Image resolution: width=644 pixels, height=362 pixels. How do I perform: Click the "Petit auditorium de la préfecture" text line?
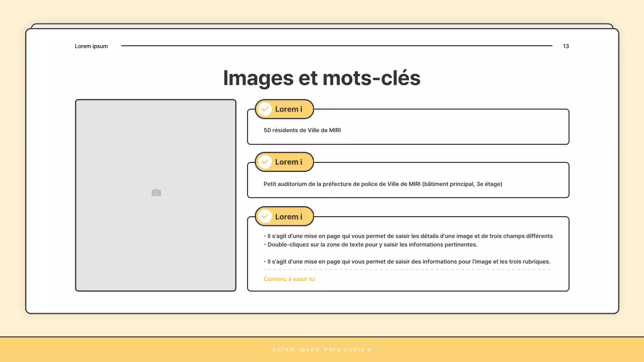pyautogui.click(x=382, y=184)
